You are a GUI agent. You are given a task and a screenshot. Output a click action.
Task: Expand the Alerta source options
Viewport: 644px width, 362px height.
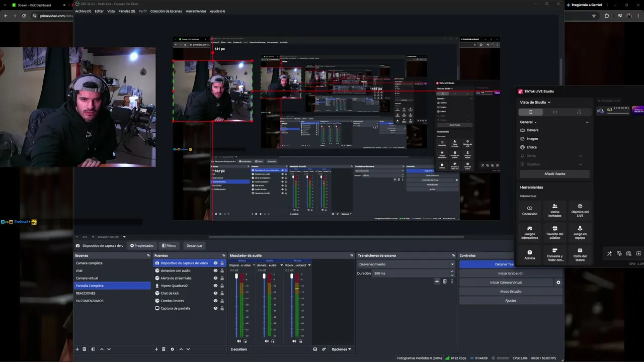click(x=581, y=156)
